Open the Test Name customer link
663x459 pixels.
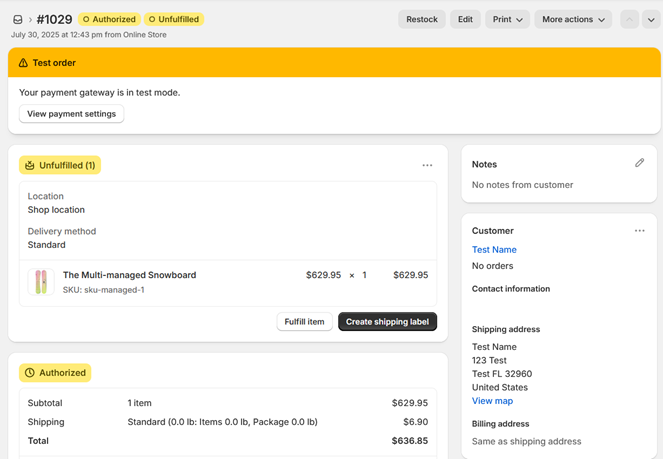(x=494, y=250)
